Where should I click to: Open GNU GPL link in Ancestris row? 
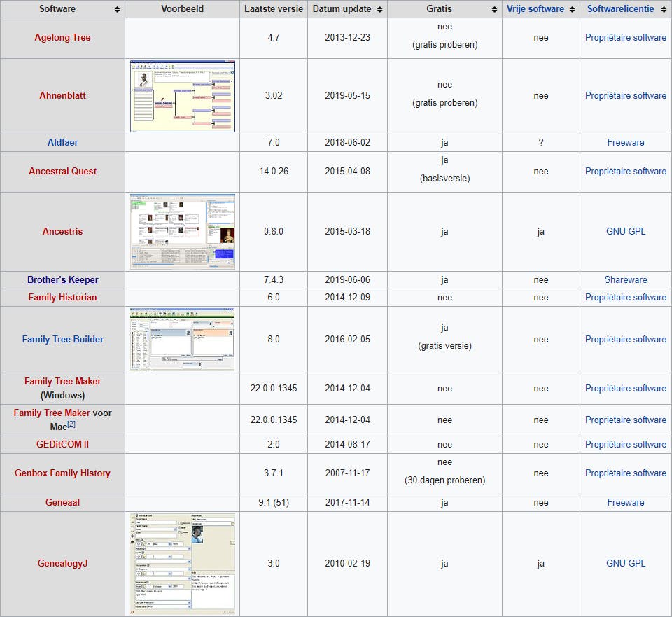626,231
